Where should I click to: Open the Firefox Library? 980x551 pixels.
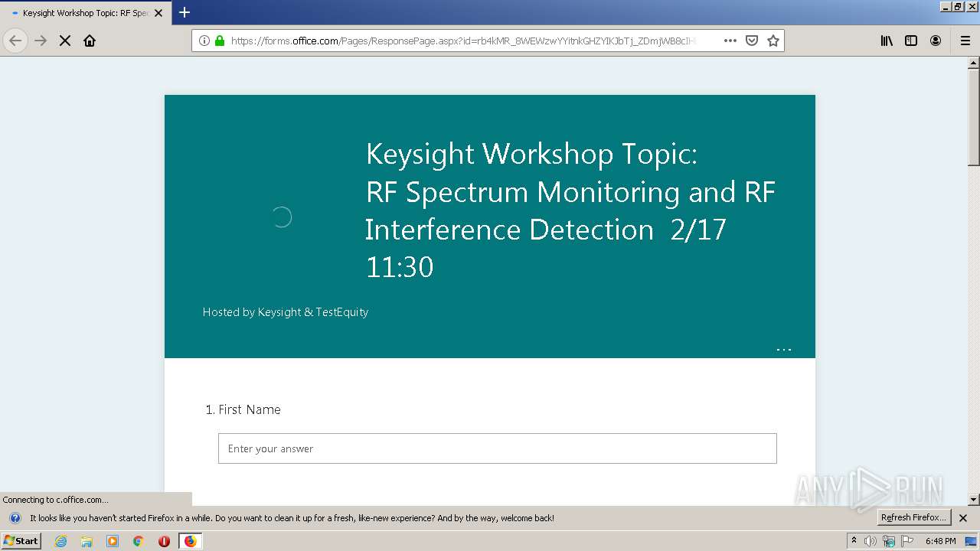pos(887,41)
